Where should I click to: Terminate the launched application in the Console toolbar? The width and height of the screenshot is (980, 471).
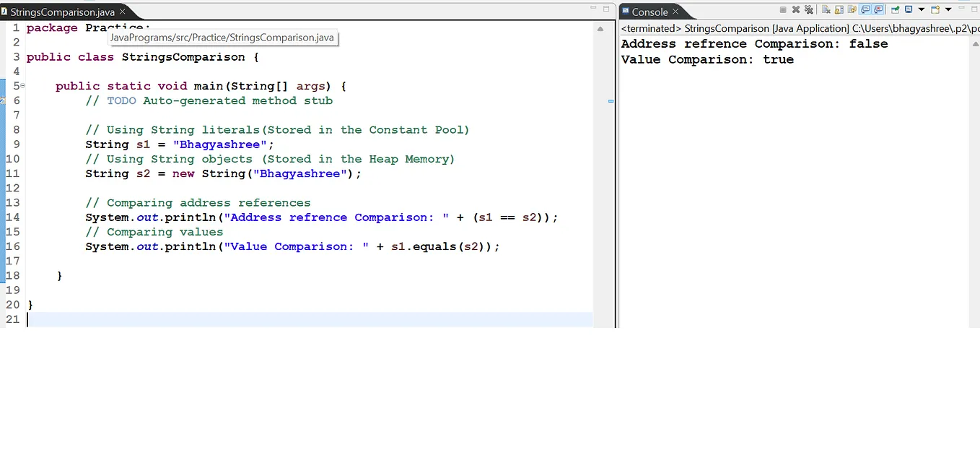pos(784,9)
